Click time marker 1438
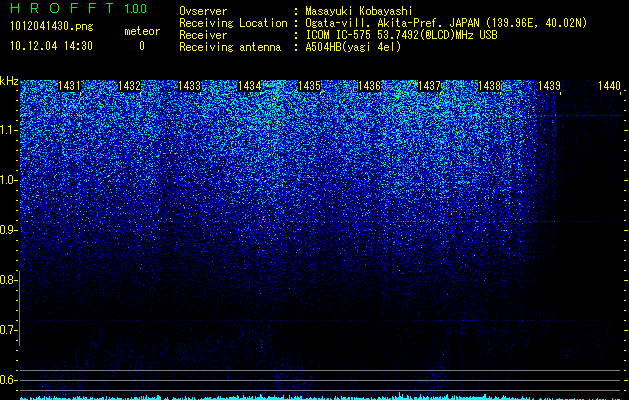This screenshot has width=629, height=400. (489, 86)
